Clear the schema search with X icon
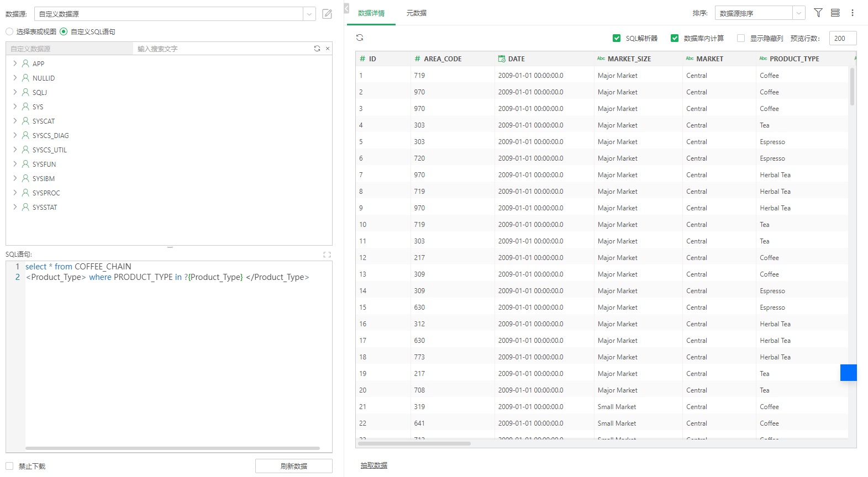This screenshot has height=477, width=868. [x=328, y=49]
